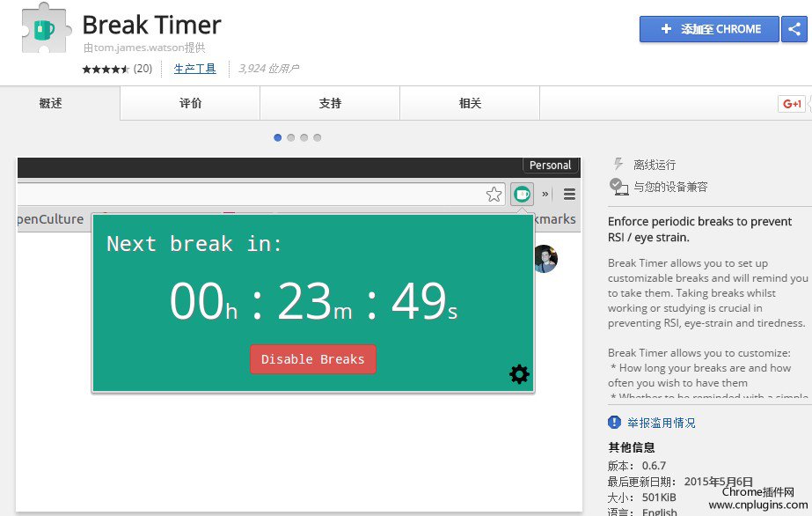Select the second screenshot carousel dot
This screenshot has height=516, width=812.
291,137
